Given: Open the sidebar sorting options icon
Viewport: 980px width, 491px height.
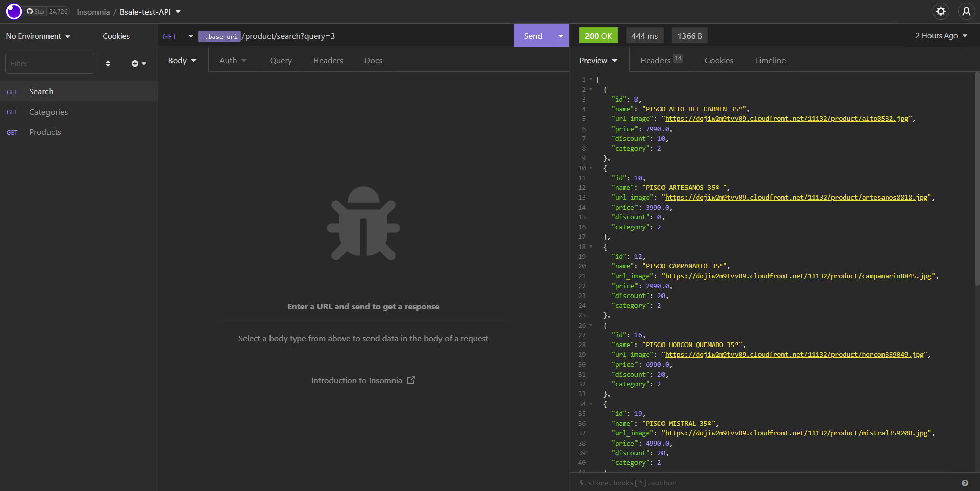Looking at the screenshot, I should coord(108,63).
